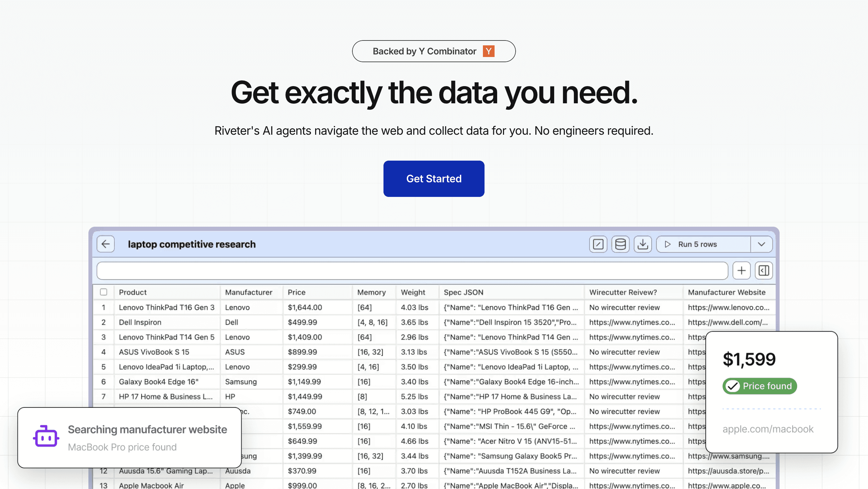Expand the Run rows dropdown chevron

tap(761, 244)
